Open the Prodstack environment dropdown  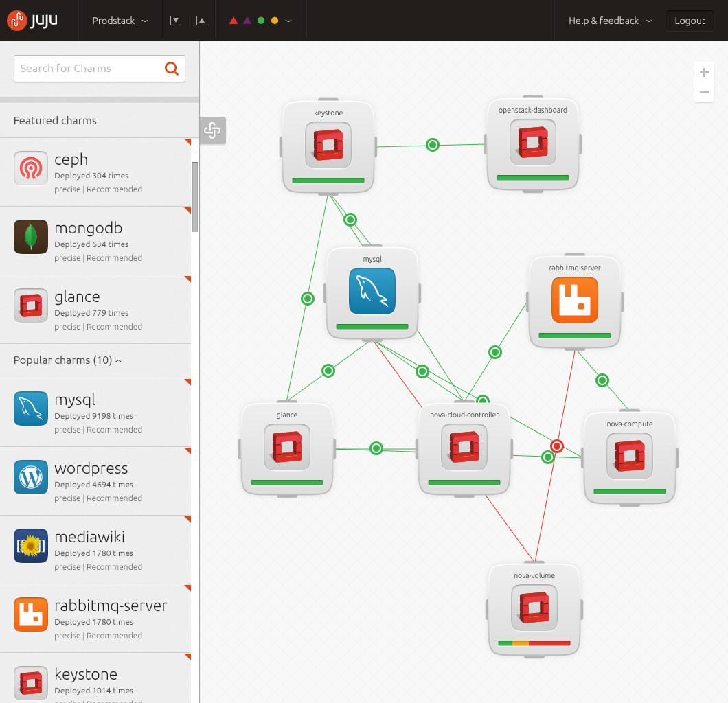[x=120, y=21]
